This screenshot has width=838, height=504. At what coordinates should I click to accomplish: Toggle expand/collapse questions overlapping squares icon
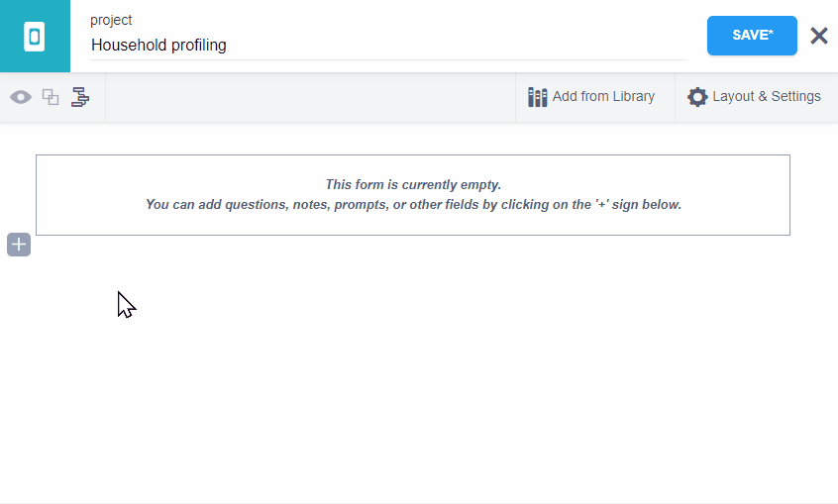point(51,97)
